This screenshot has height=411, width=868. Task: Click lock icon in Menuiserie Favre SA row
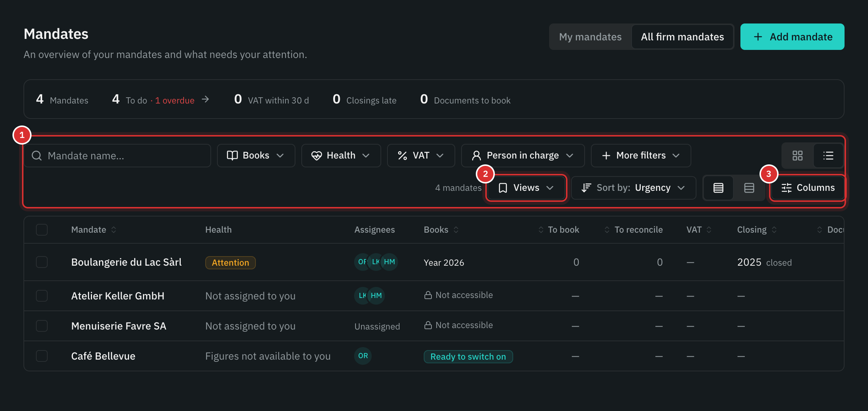pyautogui.click(x=428, y=325)
